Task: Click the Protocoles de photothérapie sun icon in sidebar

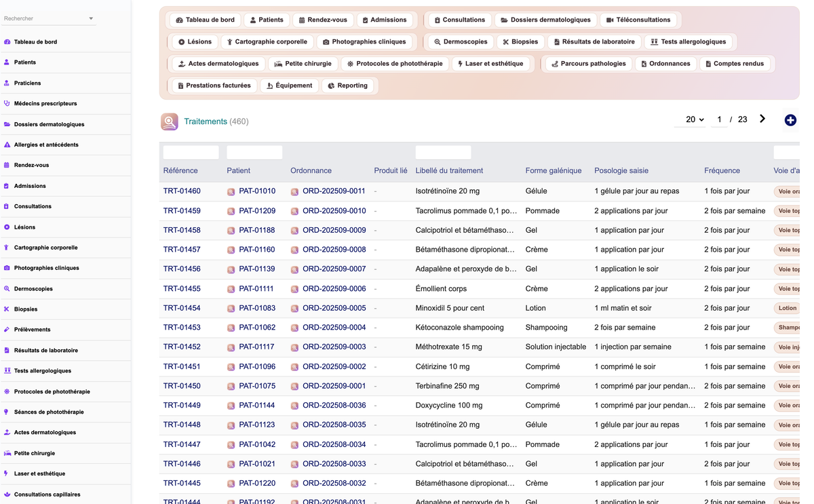Action: tap(7, 391)
